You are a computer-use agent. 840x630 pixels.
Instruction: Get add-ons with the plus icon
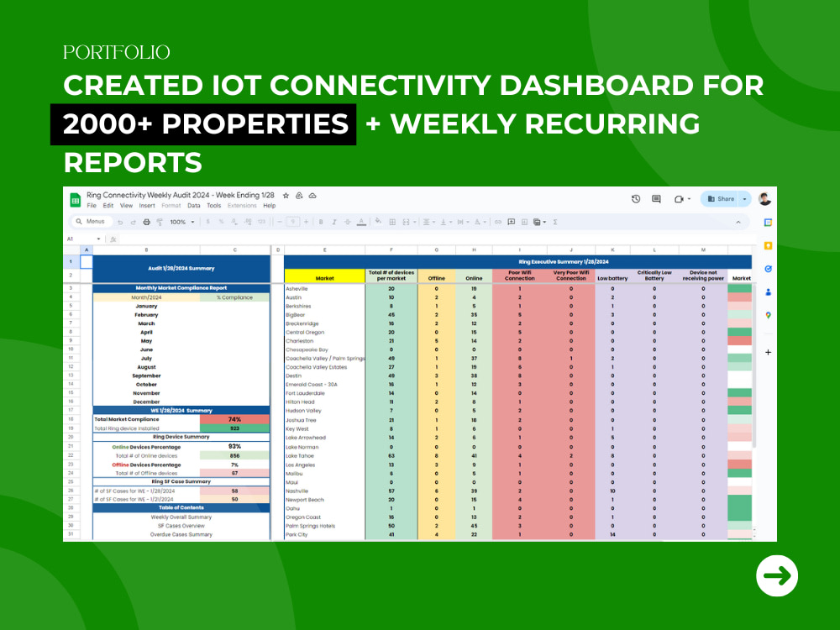(769, 353)
